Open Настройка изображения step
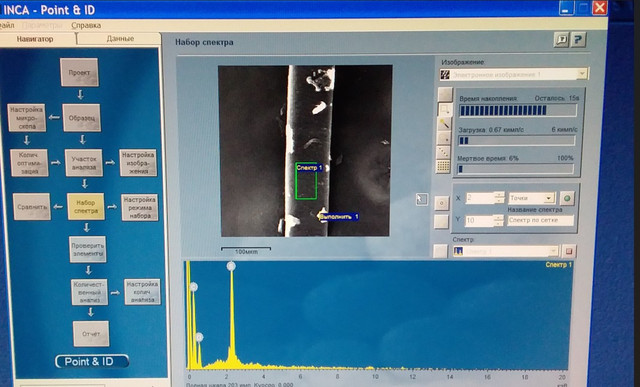 138,162
